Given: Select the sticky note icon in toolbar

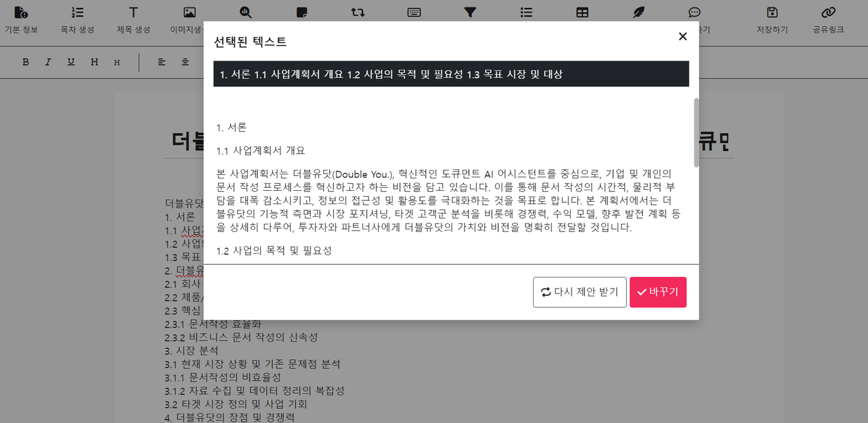Looking at the screenshot, I should tap(301, 12).
